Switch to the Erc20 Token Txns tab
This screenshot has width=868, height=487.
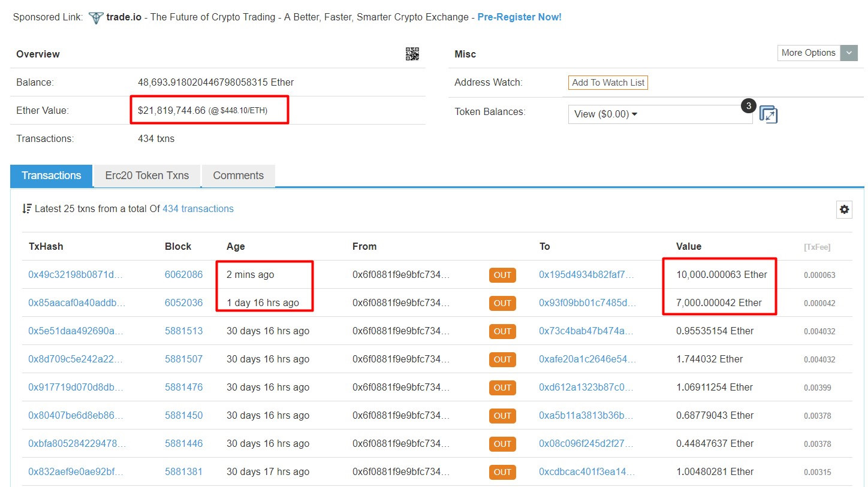(147, 176)
